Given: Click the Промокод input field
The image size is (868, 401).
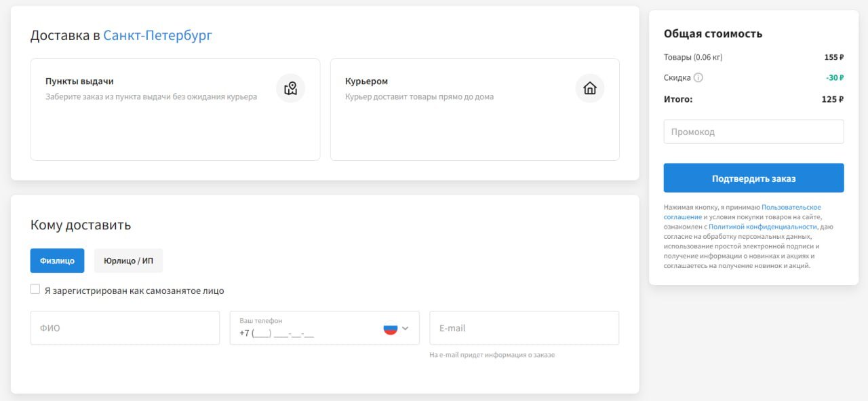Looking at the screenshot, I should coord(753,132).
